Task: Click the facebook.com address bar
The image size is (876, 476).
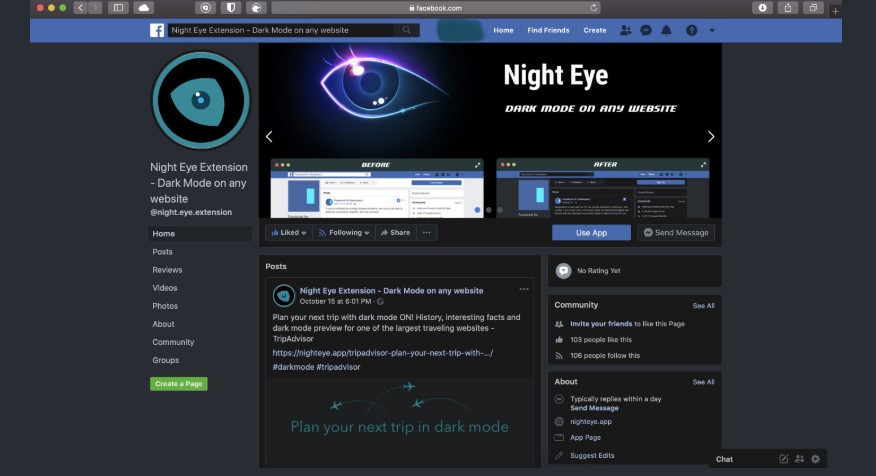Action: [x=436, y=8]
